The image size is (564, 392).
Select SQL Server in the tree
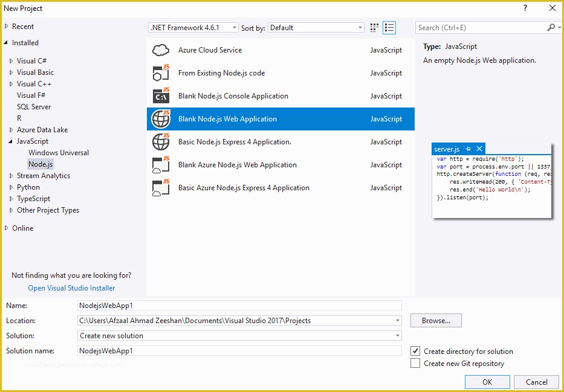[34, 107]
